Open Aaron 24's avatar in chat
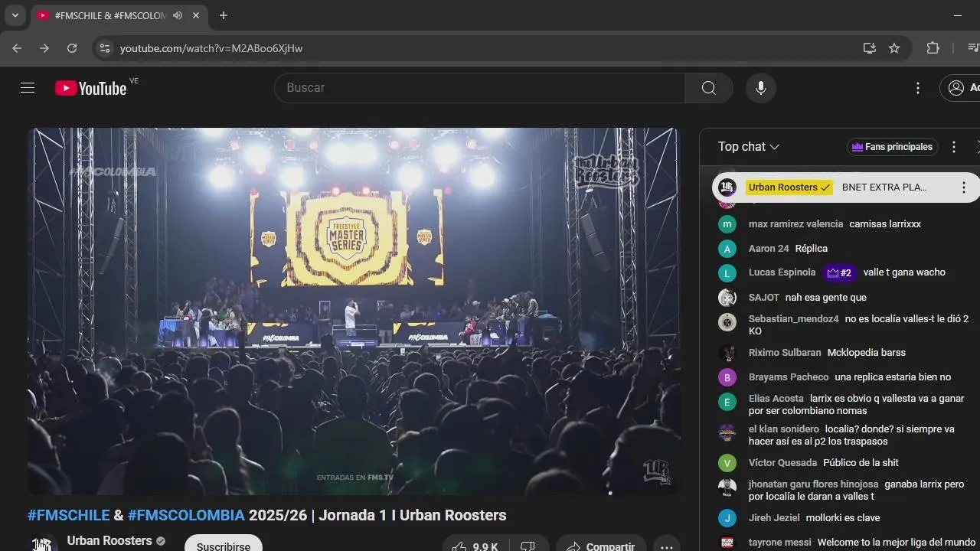The image size is (980, 551). (727, 249)
